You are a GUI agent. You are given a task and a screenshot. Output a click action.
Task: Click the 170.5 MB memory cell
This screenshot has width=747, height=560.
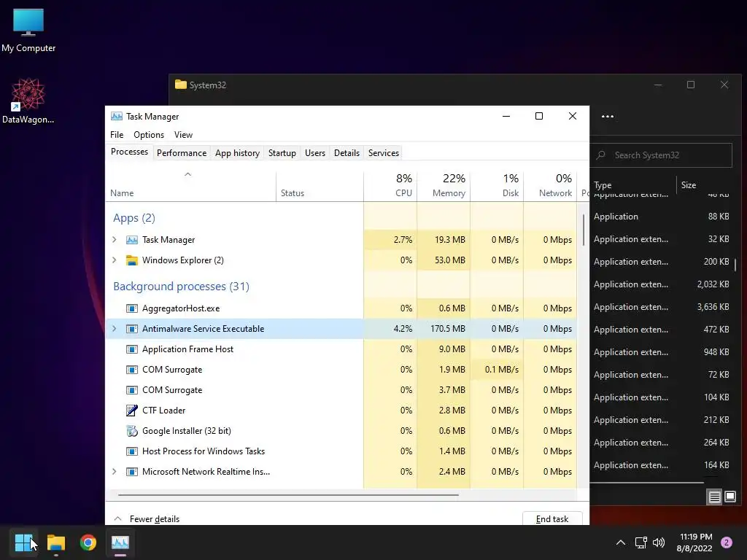444,329
